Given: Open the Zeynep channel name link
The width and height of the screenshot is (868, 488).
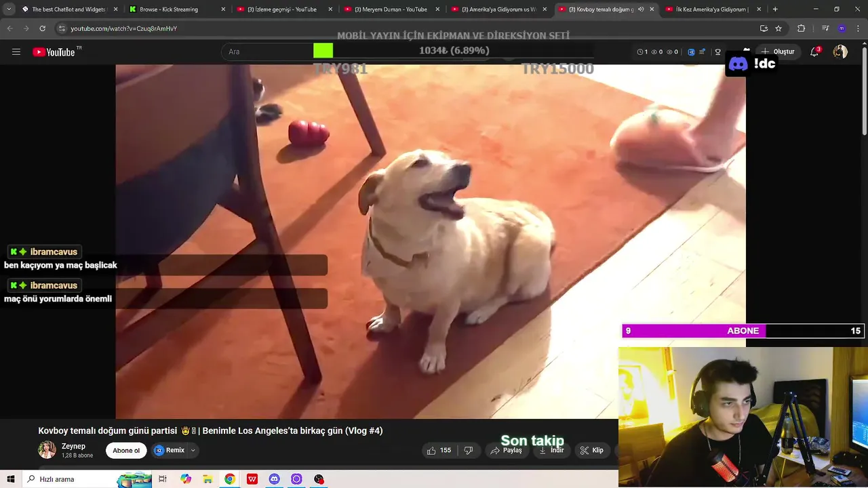Looking at the screenshot, I should (x=73, y=446).
